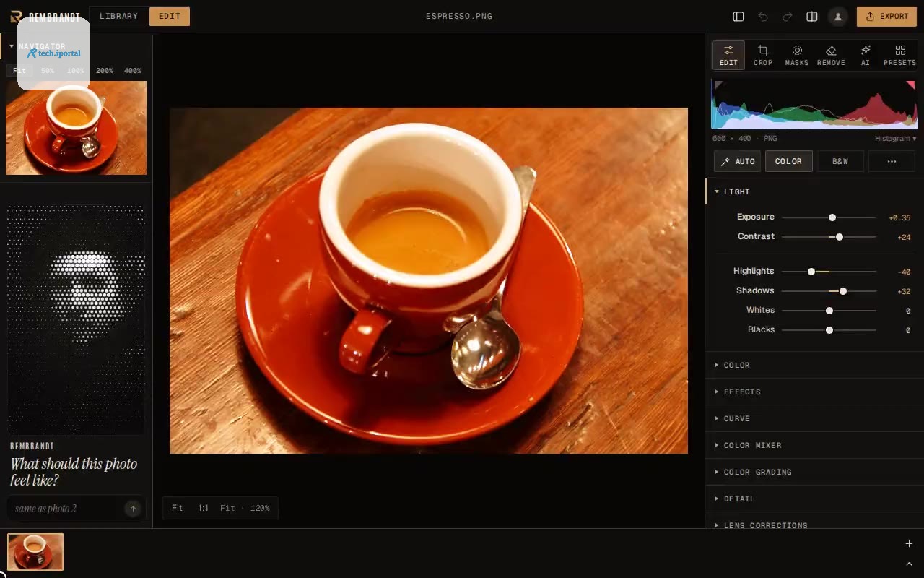The width and height of the screenshot is (924, 578).
Task: Open the Masks tool
Action: pos(797,55)
